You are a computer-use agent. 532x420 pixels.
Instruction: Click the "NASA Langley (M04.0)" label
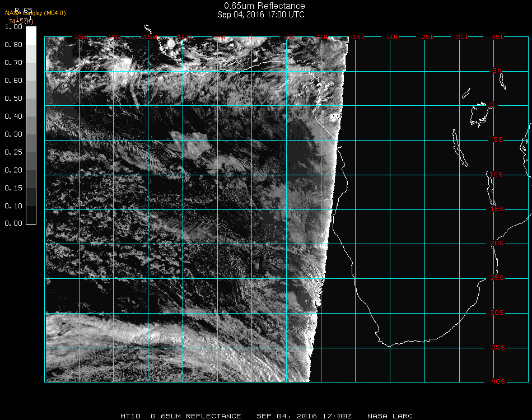coord(35,13)
